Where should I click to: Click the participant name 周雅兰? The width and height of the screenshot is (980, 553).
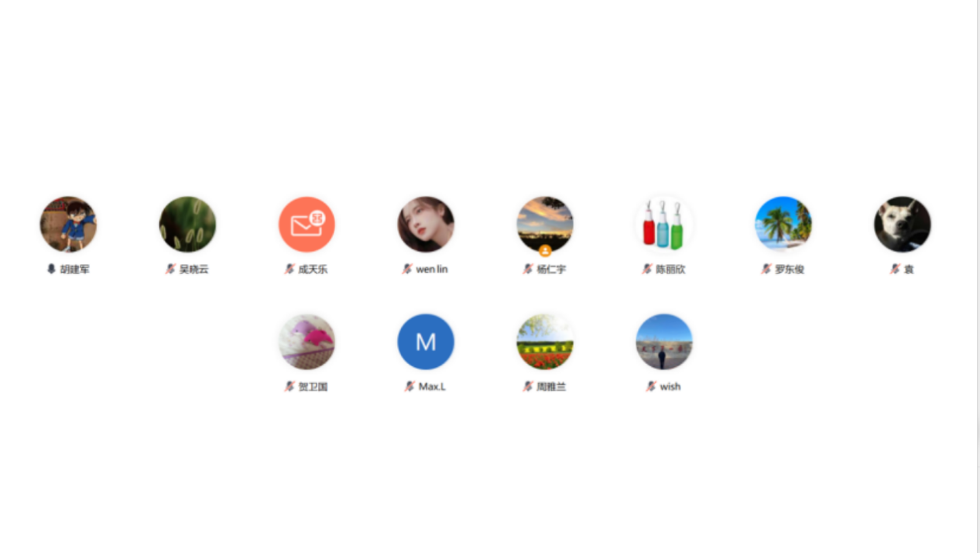tap(551, 386)
